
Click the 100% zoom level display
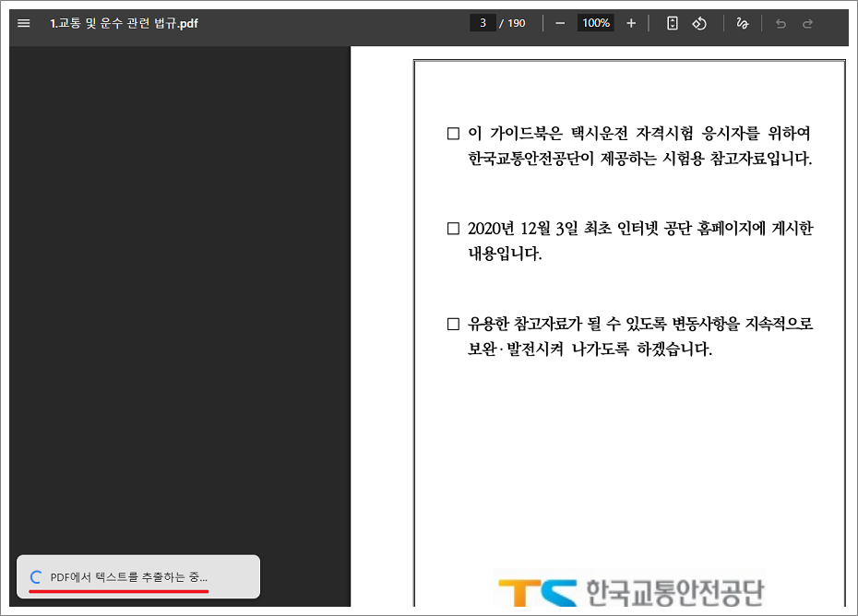click(595, 23)
